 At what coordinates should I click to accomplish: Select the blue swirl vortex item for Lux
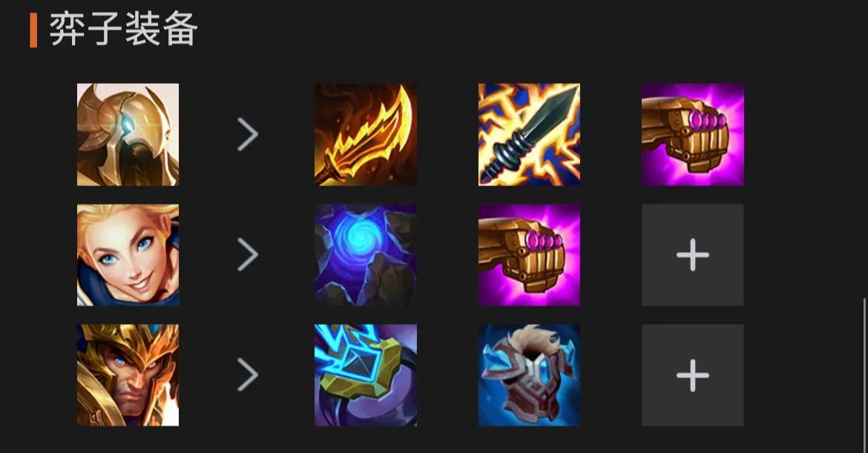pos(365,255)
